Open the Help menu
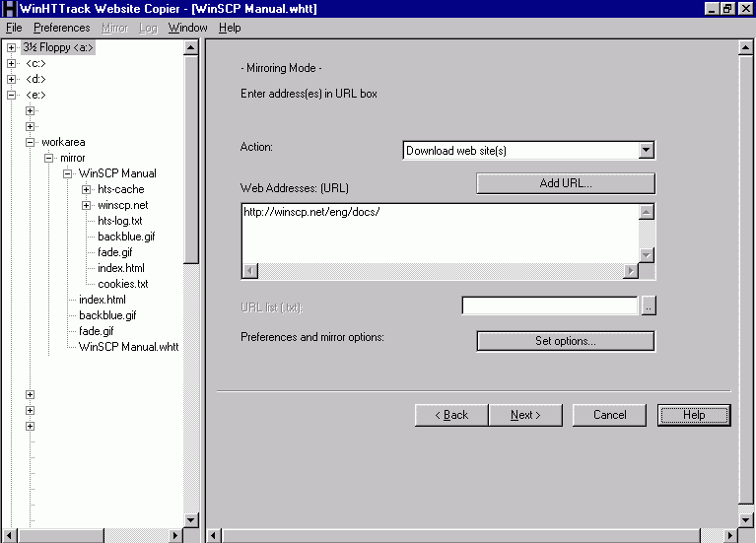 coord(230,28)
